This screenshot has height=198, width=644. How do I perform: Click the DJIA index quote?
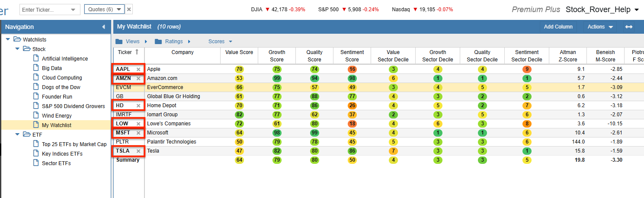click(278, 9)
